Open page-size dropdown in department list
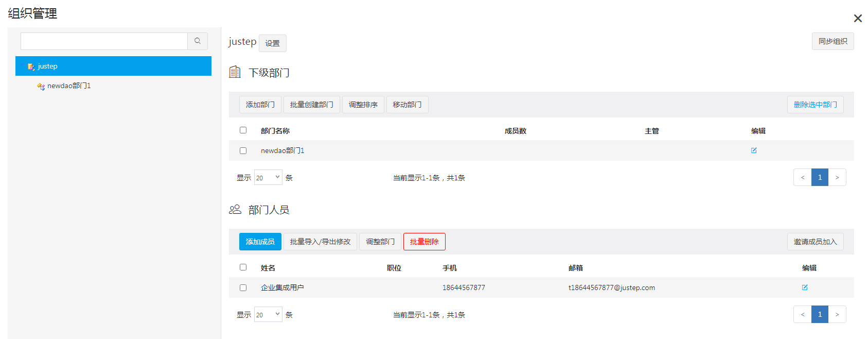This screenshot has width=868, height=339. 268,177
